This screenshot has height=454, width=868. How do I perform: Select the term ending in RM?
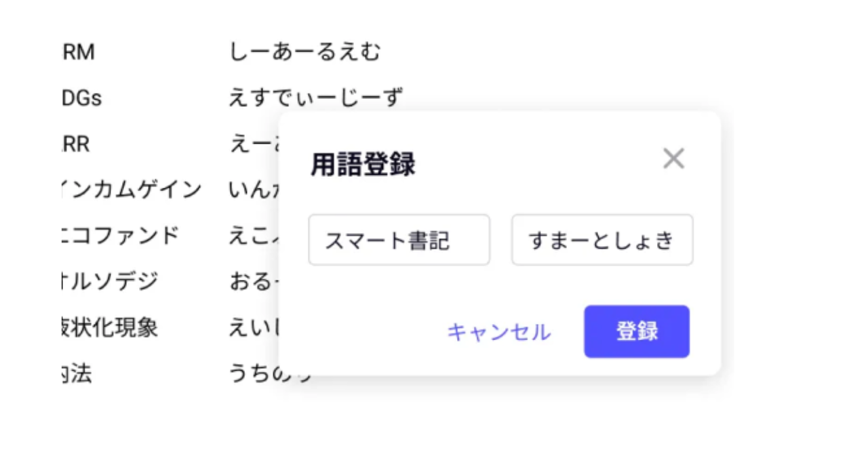tap(79, 52)
